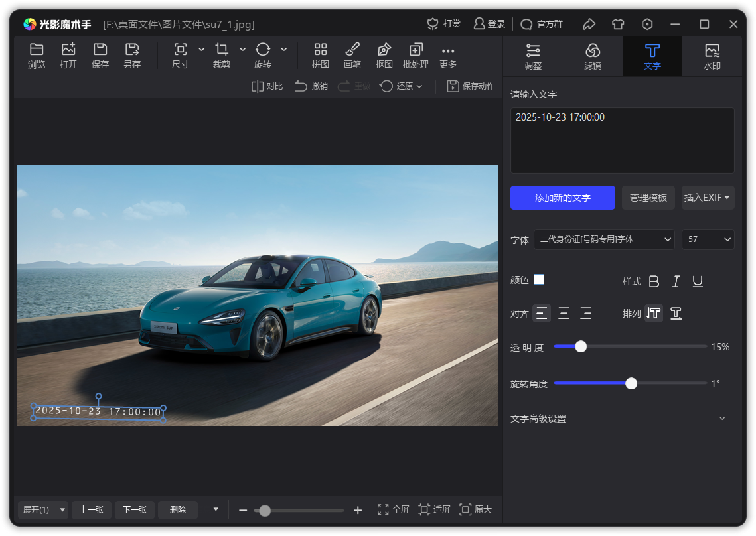Switch to the 滤镜 filter tab
Image resolution: width=756 pixels, height=536 pixels.
[593, 56]
